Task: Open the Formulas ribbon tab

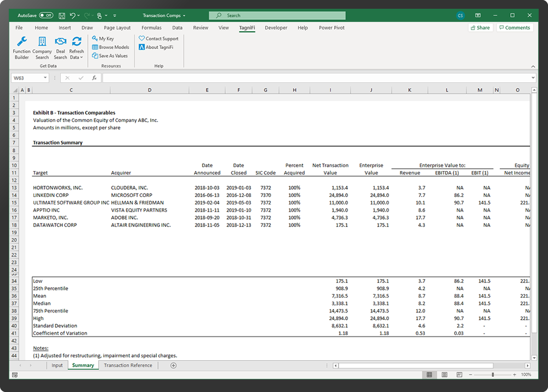Action: tap(151, 27)
